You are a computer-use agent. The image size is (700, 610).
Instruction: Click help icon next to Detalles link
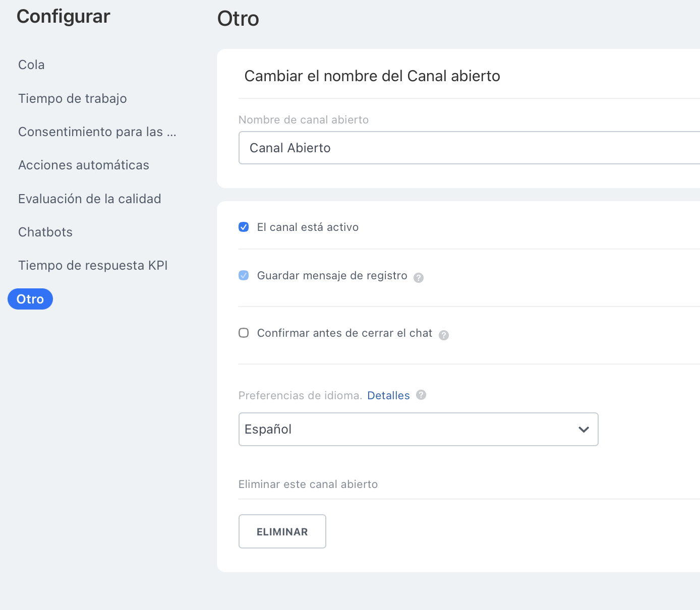click(x=421, y=395)
